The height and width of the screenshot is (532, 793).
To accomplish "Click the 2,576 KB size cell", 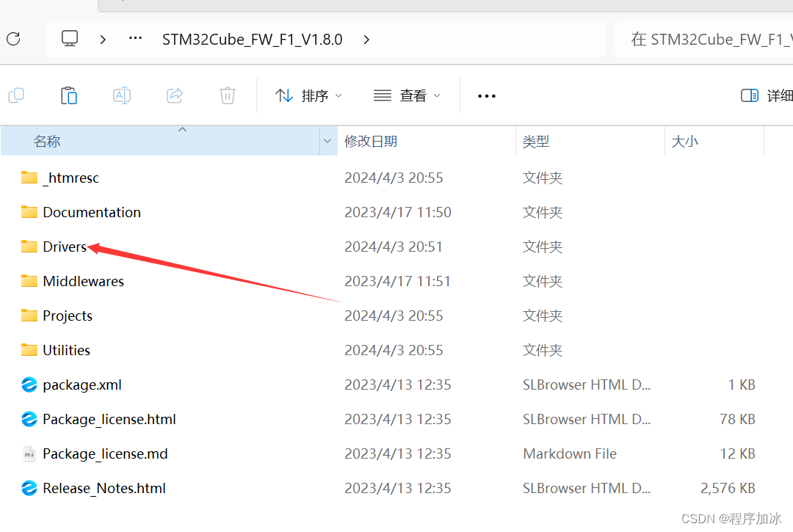I will [x=728, y=488].
